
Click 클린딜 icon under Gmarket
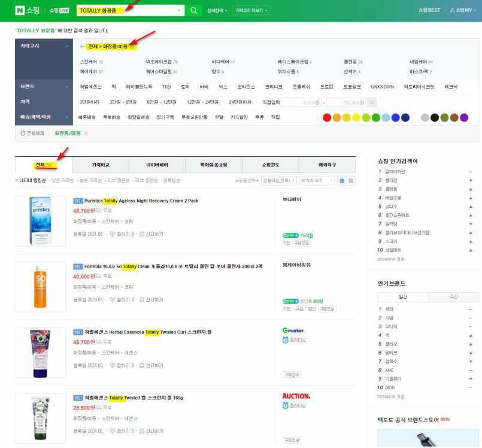tap(285, 340)
